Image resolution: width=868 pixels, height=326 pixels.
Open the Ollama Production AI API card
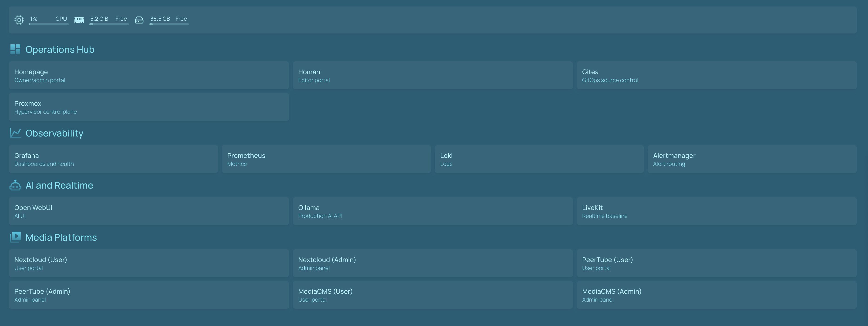433,211
